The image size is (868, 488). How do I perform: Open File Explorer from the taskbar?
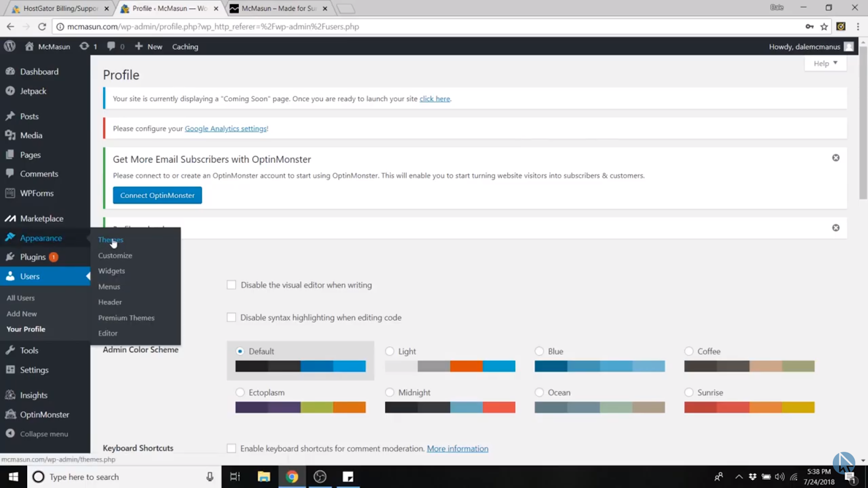[x=264, y=477]
